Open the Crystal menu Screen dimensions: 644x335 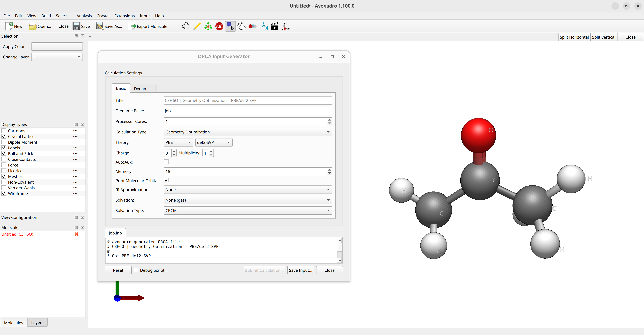point(103,16)
